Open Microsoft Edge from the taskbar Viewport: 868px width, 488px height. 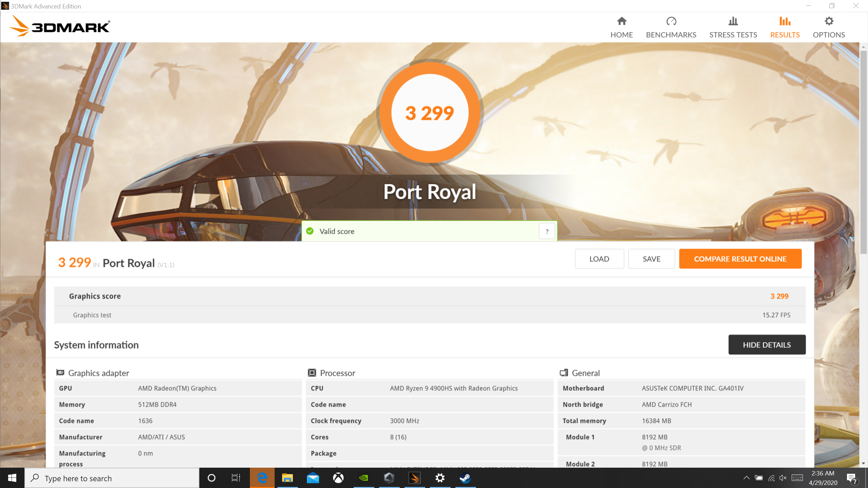[262, 478]
